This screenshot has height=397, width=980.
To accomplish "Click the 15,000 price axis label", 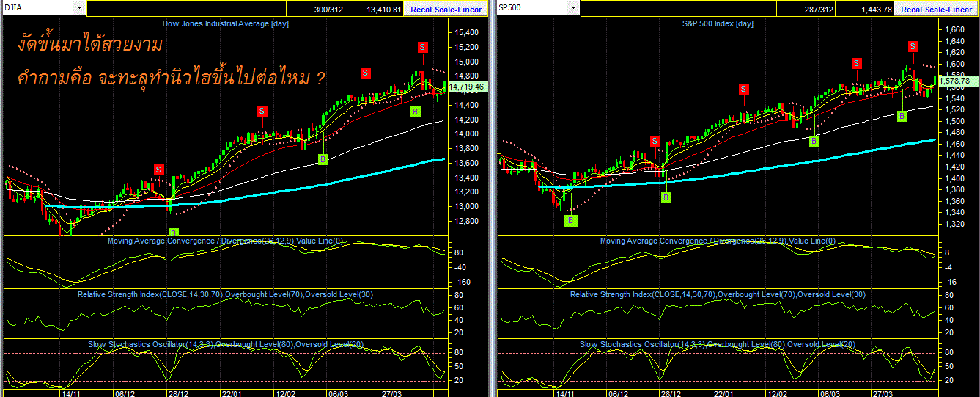I will [467, 62].
